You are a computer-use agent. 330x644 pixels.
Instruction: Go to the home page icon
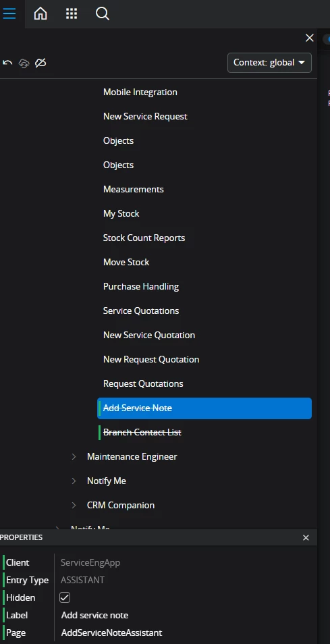pyautogui.click(x=40, y=14)
